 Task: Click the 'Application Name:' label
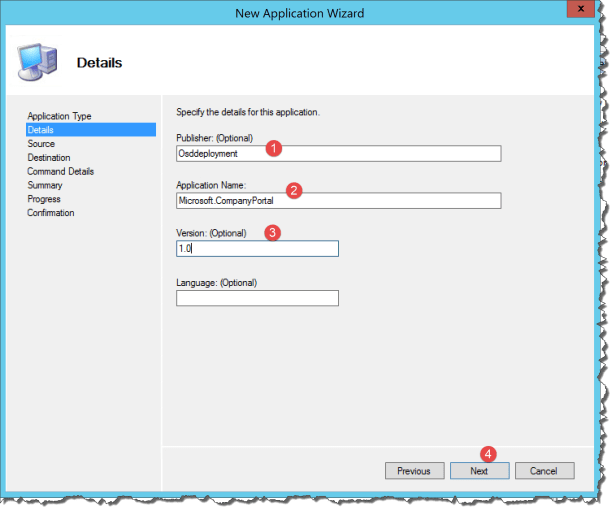pos(211,185)
